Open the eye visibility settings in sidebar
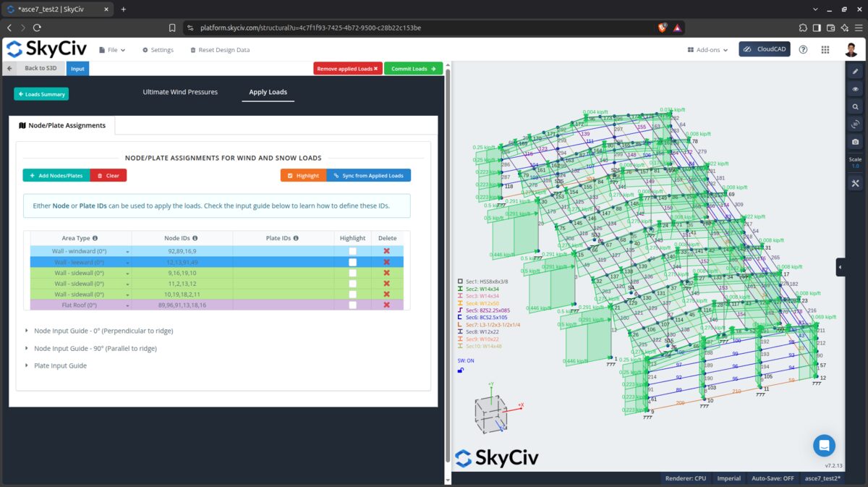The height and width of the screenshot is (487, 868). point(855,89)
